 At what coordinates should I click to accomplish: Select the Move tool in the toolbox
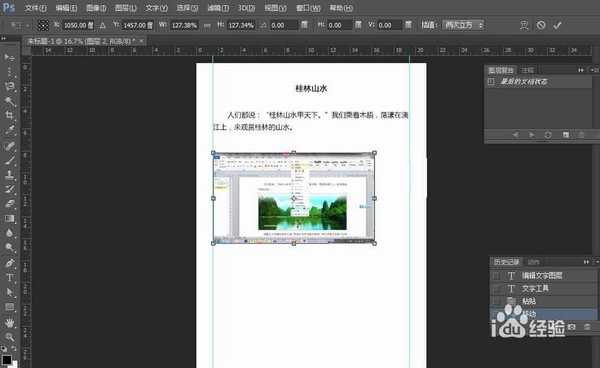coord(9,57)
